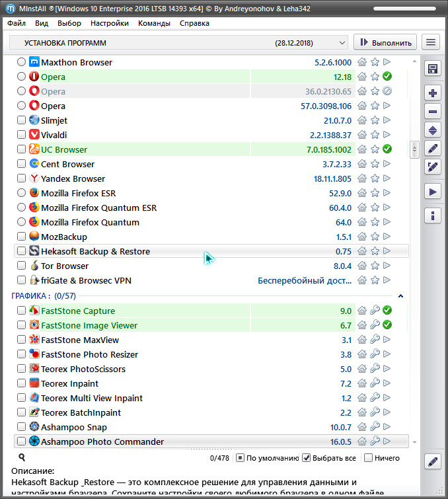Viewport: 448px width, 499px height.
Task: Click the plus (add) sidebar icon
Action: (433, 93)
